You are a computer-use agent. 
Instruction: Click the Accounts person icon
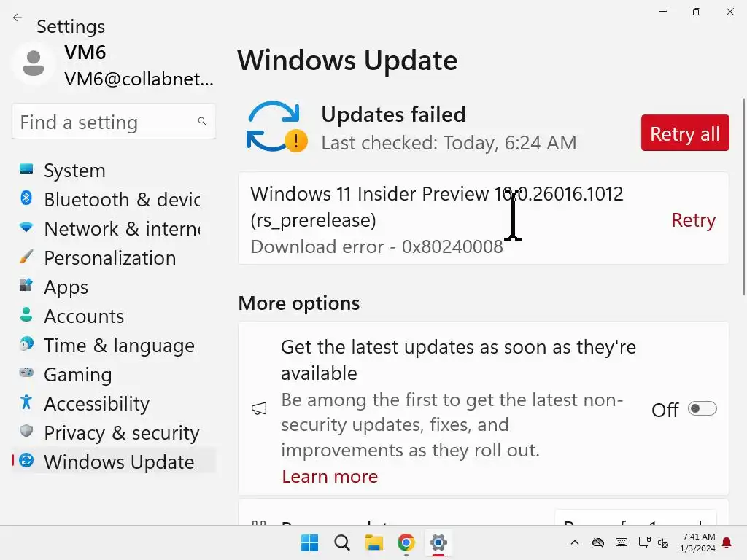coord(26,314)
